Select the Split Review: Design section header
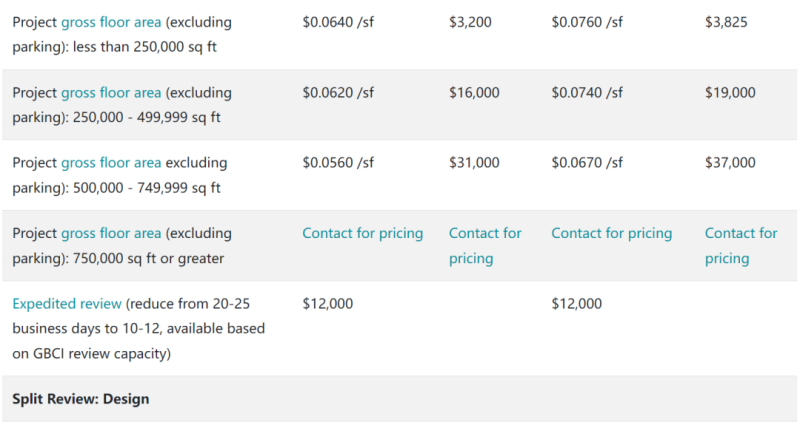Viewport: 800px width, 425px height. coord(81,399)
